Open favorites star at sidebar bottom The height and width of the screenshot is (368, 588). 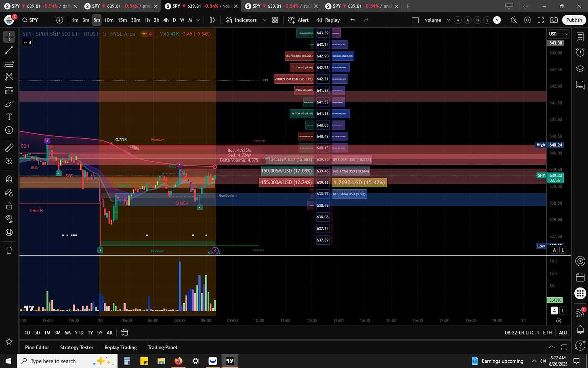[9, 342]
